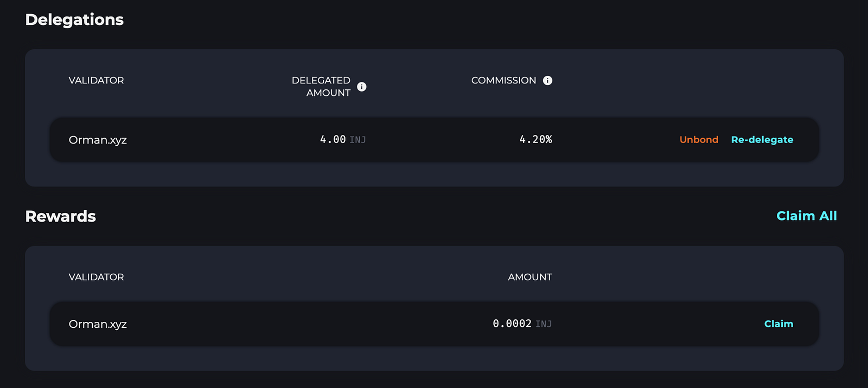
Task: Select Orman.xyz in the Rewards table
Action: pos(98,324)
